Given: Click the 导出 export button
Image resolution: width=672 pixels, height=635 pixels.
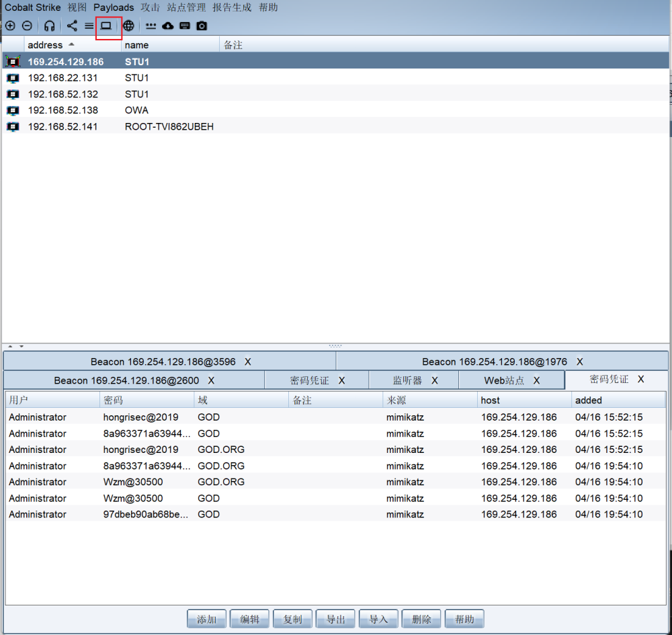Looking at the screenshot, I should coord(336,619).
